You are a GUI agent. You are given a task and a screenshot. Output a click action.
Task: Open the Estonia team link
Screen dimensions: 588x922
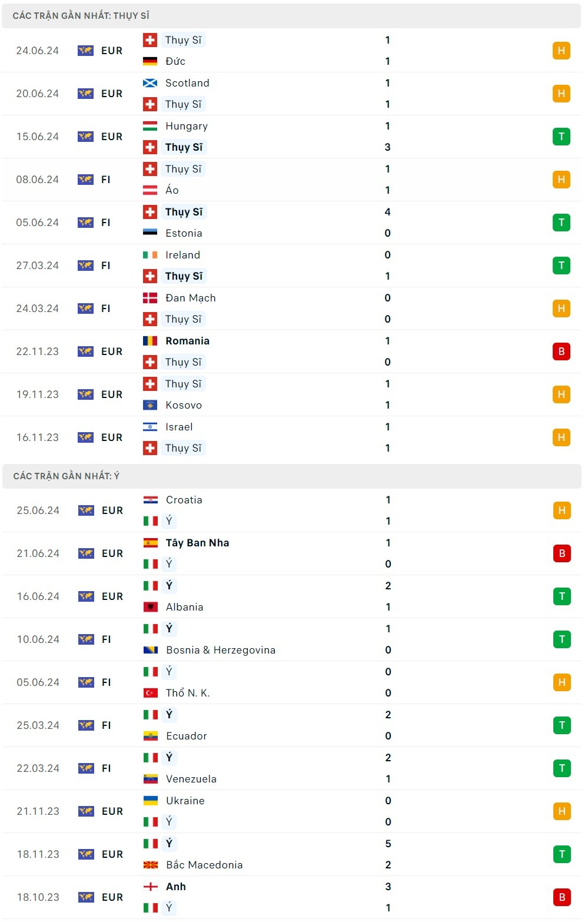coord(184,233)
